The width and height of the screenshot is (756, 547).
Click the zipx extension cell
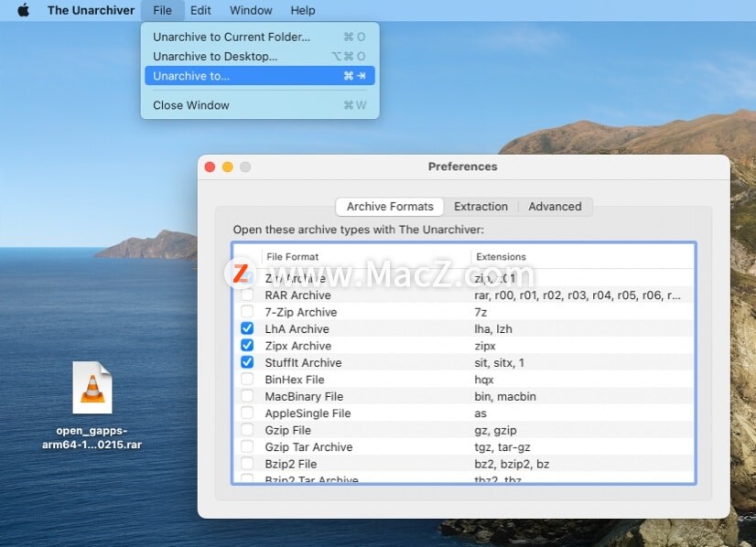click(484, 346)
